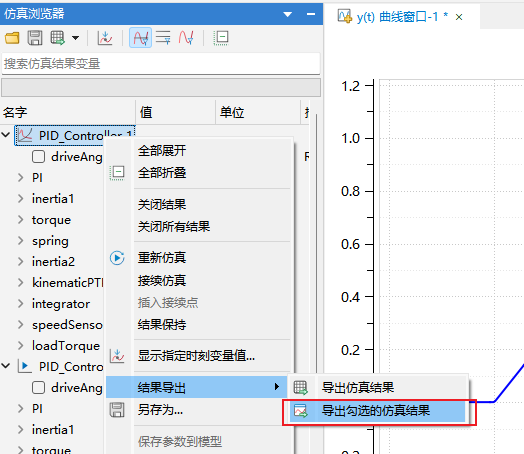The width and height of the screenshot is (524, 454).
Task: Click the vertical scrollbar of the variable tree
Action: 315,244
